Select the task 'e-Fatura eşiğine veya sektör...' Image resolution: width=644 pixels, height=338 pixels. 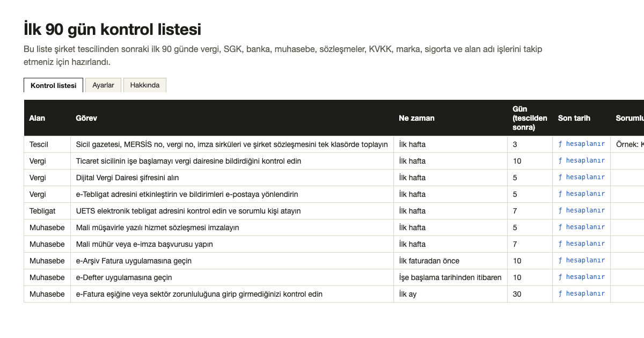(232, 294)
